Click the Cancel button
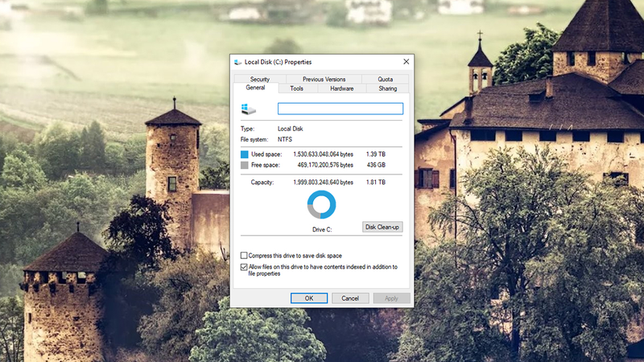The height and width of the screenshot is (362, 644). click(350, 298)
